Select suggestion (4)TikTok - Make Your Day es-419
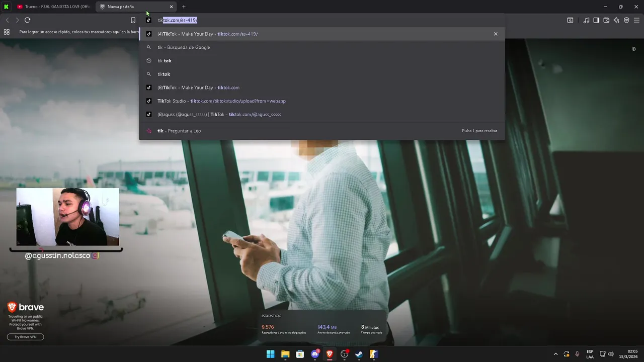The image size is (644, 362). click(x=322, y=34)
